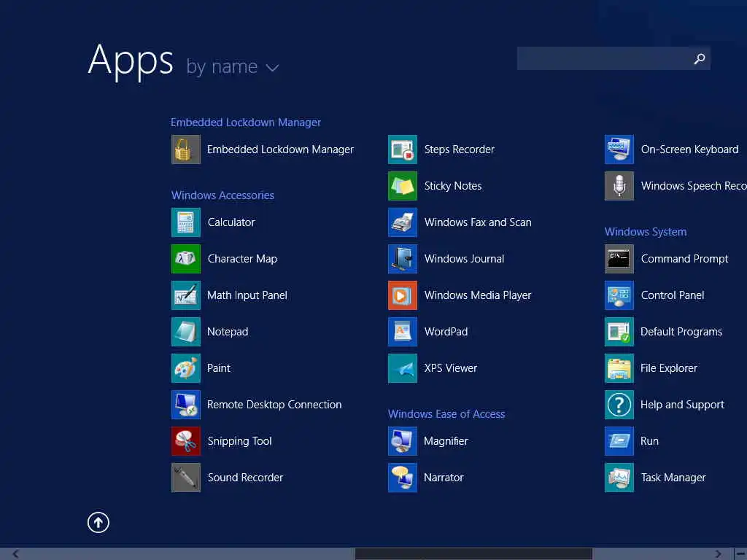Open Remote Desktop Connection icon
This screenshot has width=747, height=560.
(186, 405)
